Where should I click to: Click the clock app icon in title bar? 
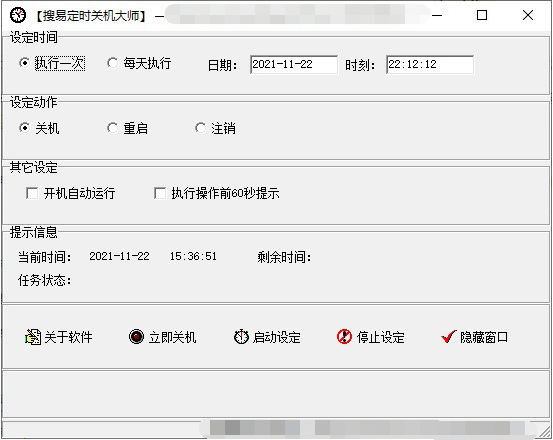point(18,15)
